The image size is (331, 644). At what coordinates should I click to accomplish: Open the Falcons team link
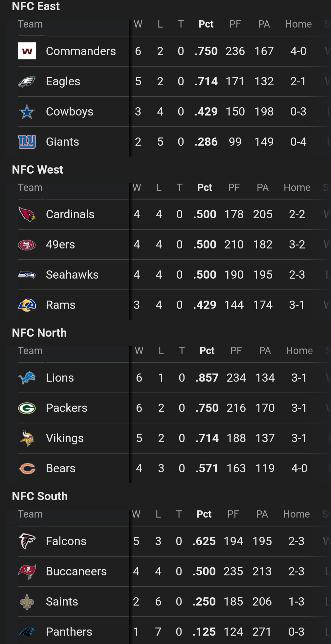click(x=66, y=541)
